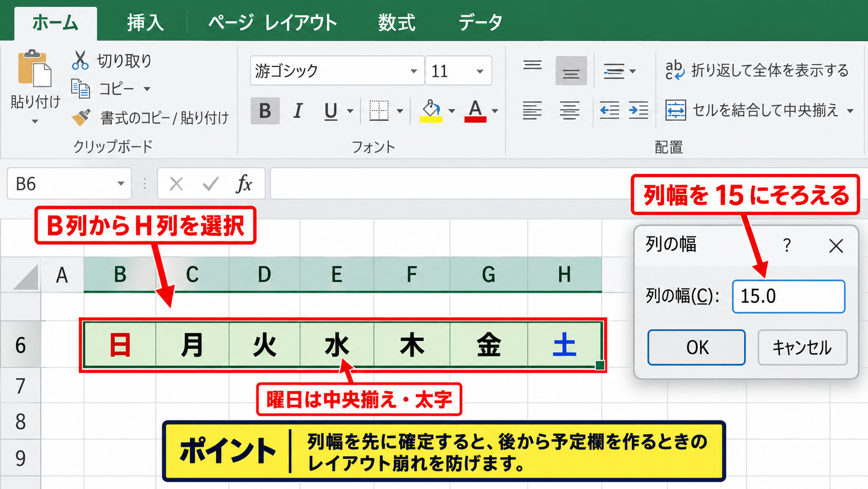
Task: Expand the borders options arrow
Action: 400,111
